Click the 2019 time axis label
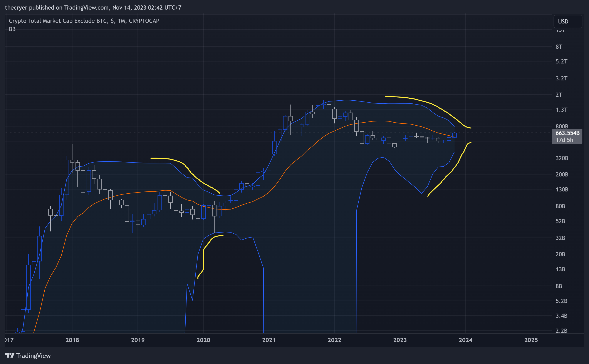 [138, 340]
